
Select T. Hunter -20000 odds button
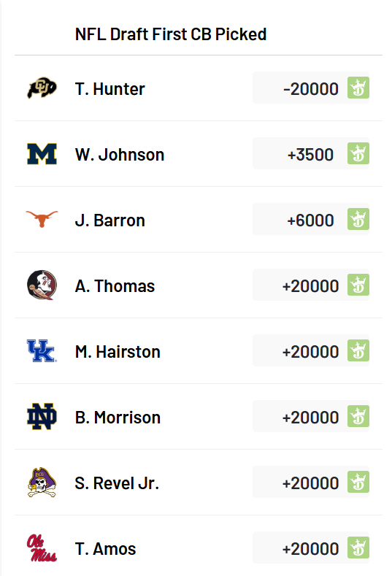point(311,88)
